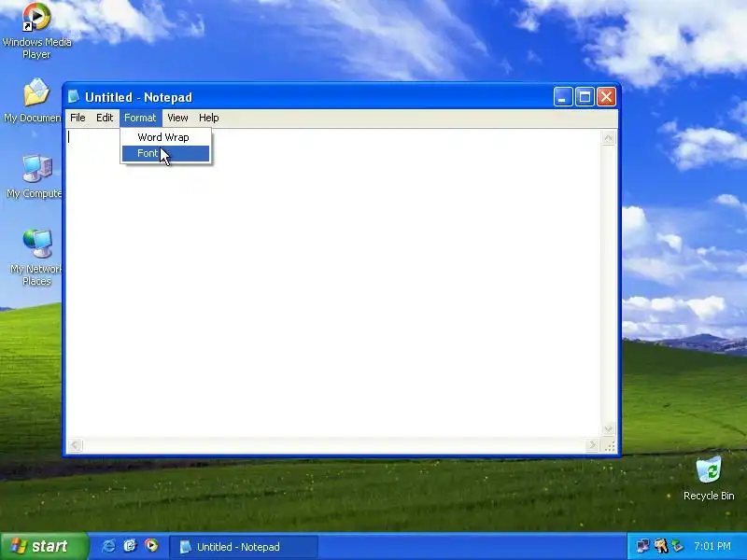Viewport: 747px width, 560px height.
Task: Launch Internet Explorer from Quick Launch
Action: (x=108, y=546)
